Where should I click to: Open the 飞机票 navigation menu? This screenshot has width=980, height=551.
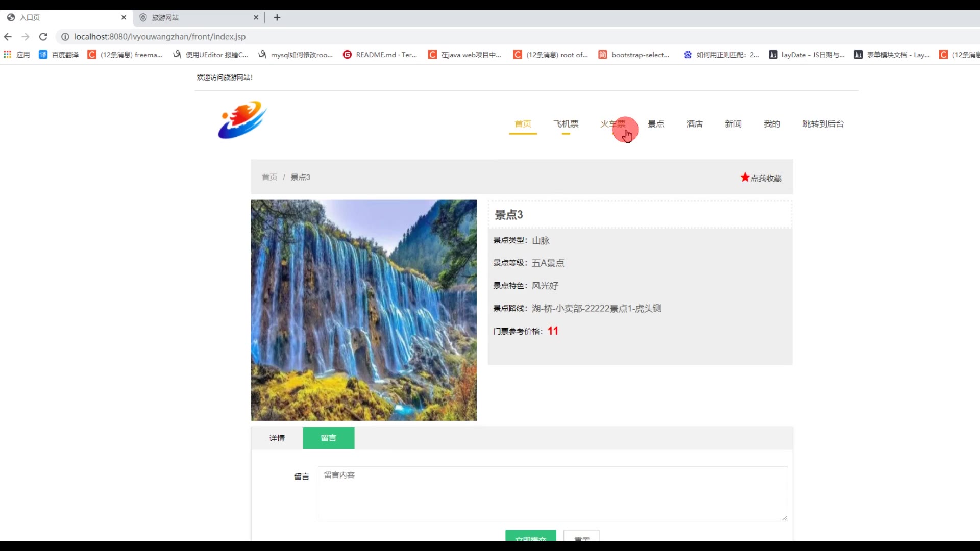(566, 123)
